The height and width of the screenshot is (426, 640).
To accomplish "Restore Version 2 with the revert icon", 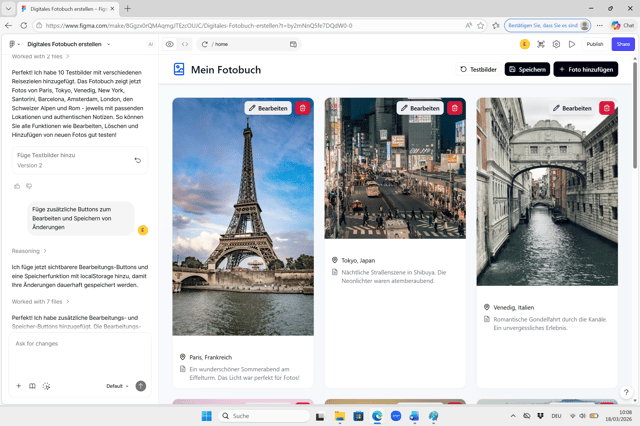I will (138, 160).
